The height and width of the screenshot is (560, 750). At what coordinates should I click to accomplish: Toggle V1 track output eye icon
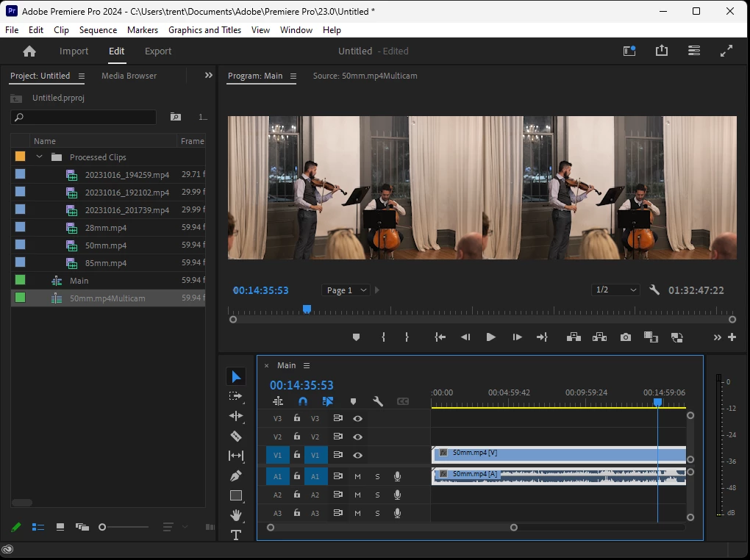(357, 456)
